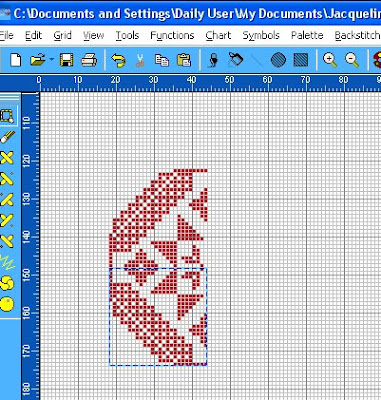
Task: Click the Open folder icon
Action: [37, 60]
